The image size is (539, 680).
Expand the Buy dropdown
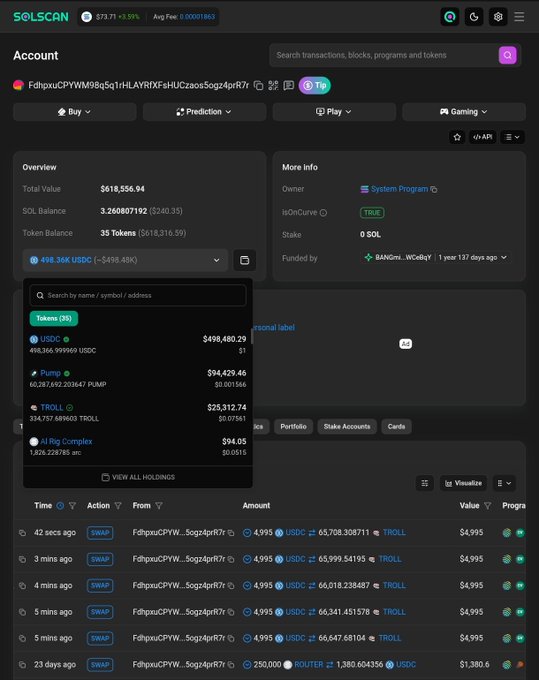(x=75, y=112)
